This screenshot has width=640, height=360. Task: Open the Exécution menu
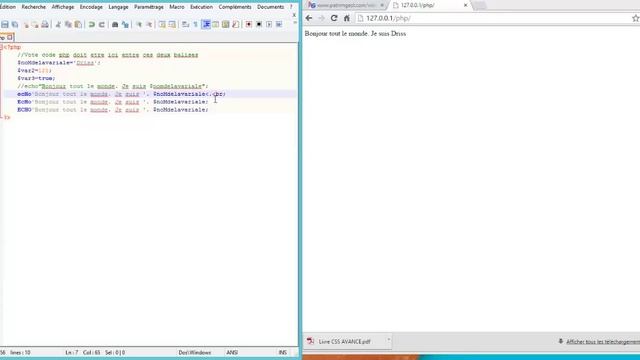[x=202, y=7]
